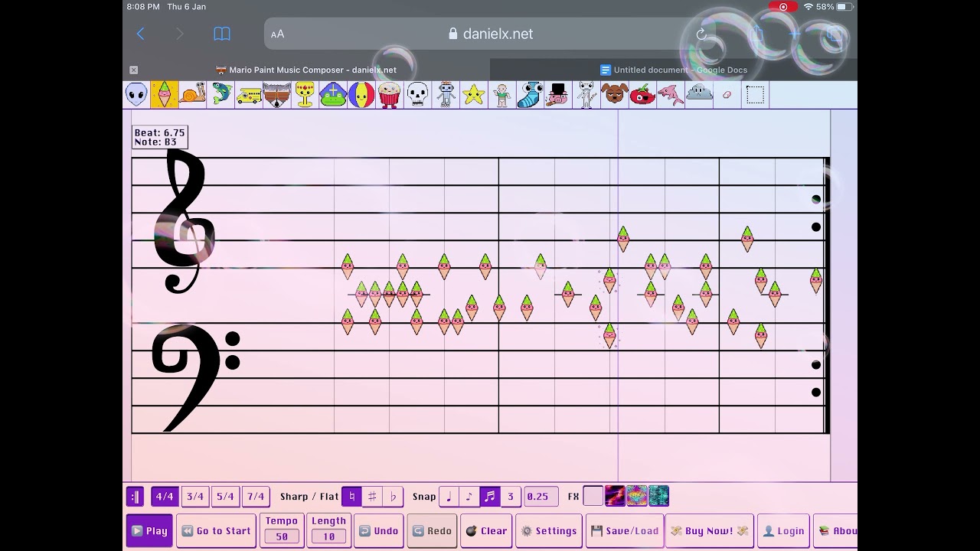Toggle the repeat sign button
This screenshot has height=551, width=980.
tap(135, 497)
